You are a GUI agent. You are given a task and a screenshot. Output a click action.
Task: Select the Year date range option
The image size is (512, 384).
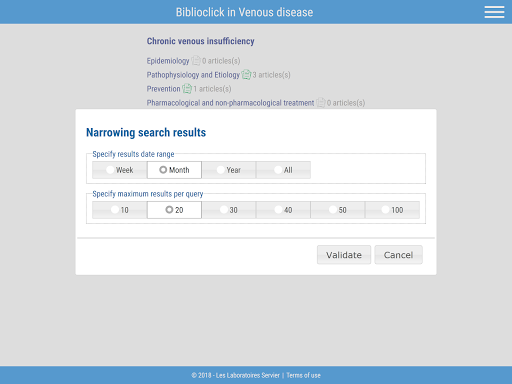tap(229, 170)
